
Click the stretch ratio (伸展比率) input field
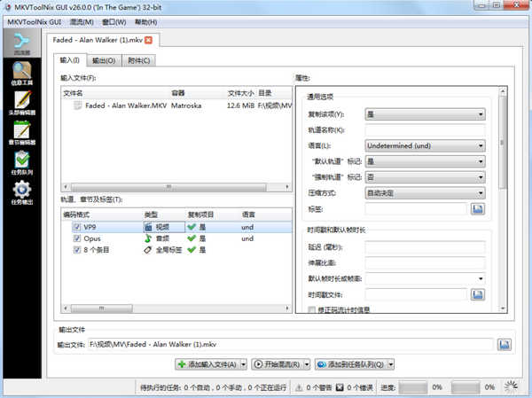425,263
